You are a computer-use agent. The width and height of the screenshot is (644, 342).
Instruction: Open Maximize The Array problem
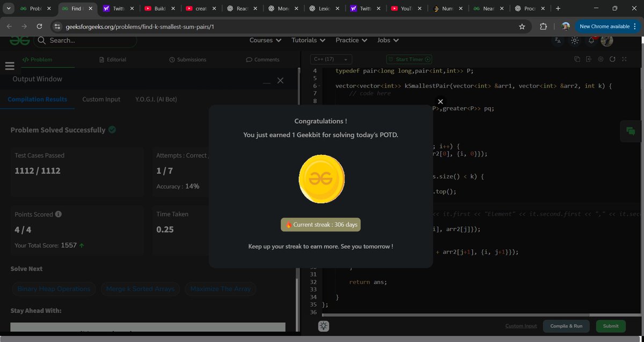220,289
